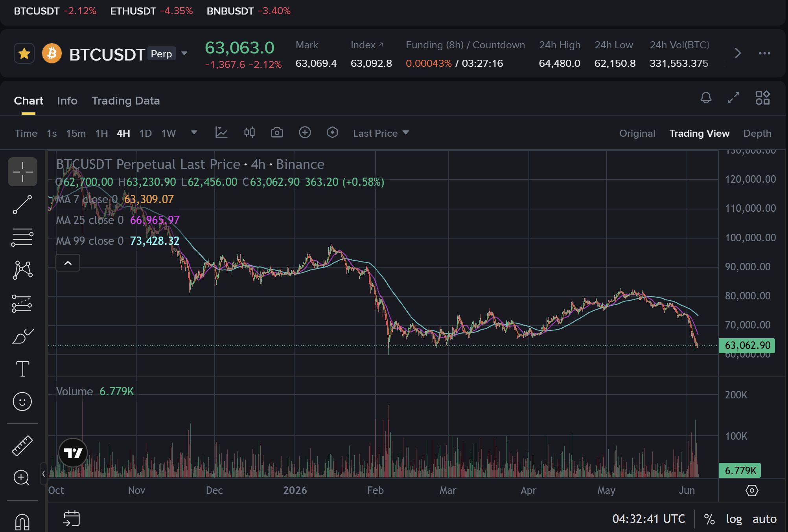Image resolution: width=788 pixels, height=532 pixels.
Task: Select the ruler measure tool
Action: 22,446
